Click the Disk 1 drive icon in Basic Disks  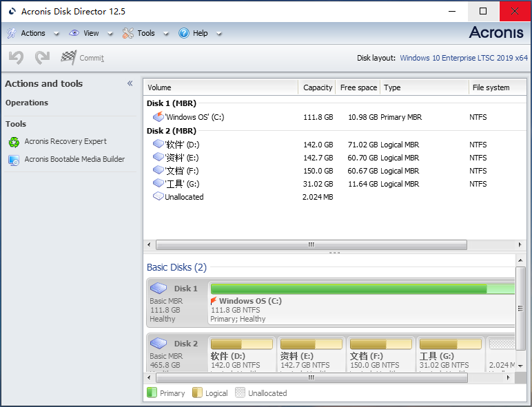click(158, 289)
